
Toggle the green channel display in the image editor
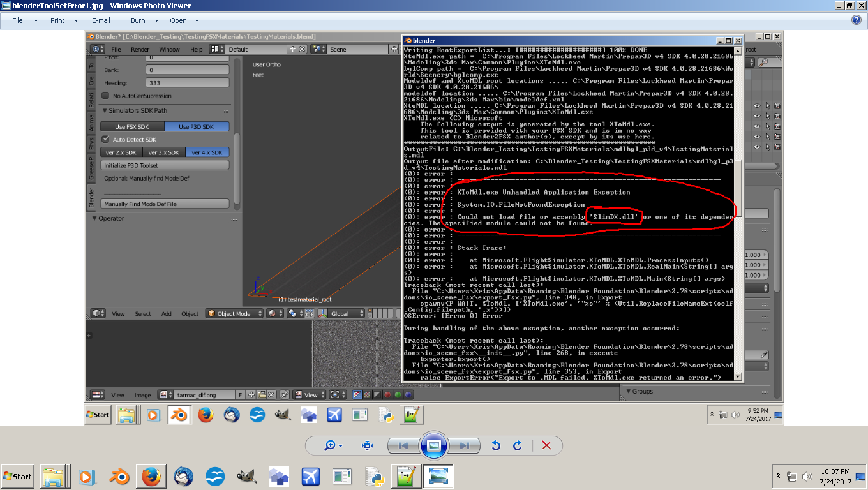click(x=397, y=395)
